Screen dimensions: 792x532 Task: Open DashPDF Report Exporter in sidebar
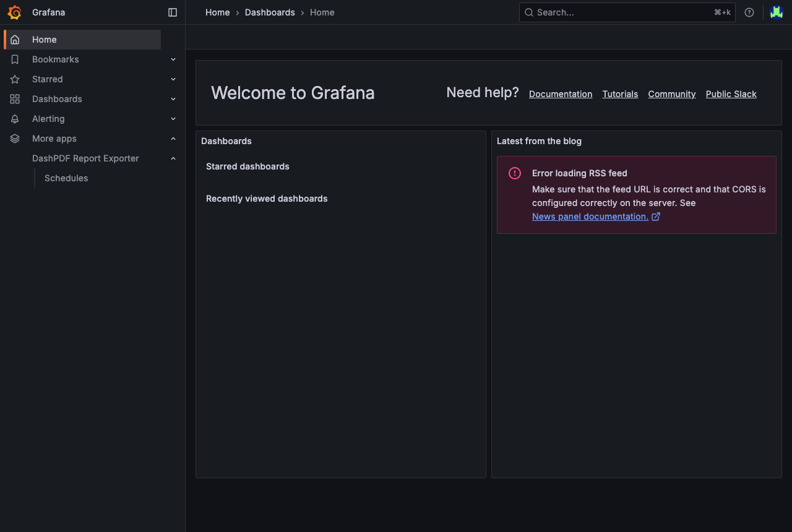[x=85, y=158]
